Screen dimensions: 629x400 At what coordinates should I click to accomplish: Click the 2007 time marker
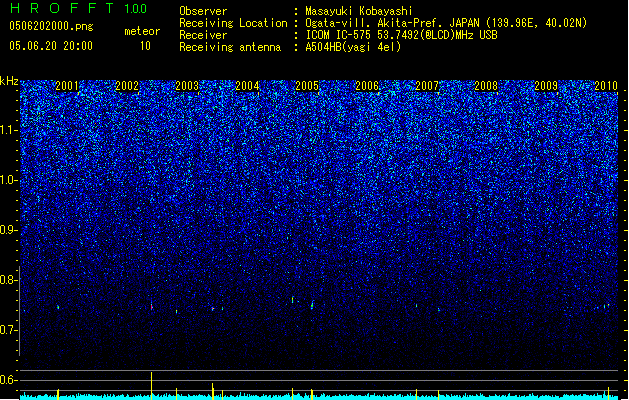427,86
